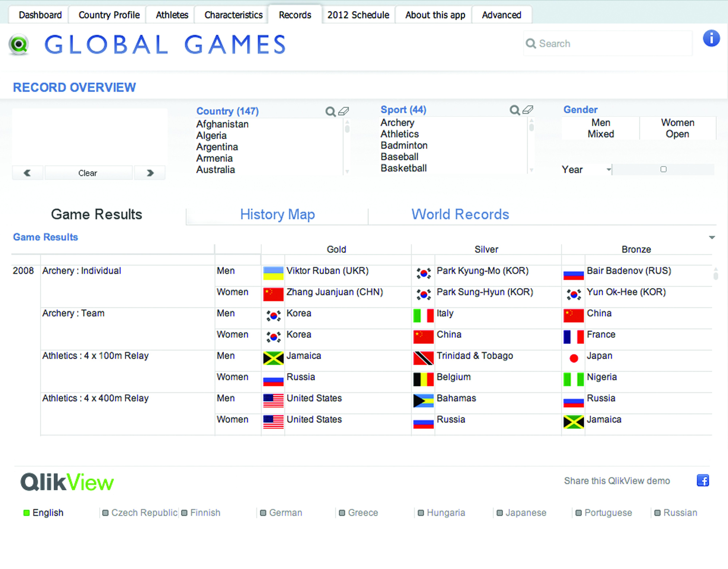Switch to World Records view
This screenshot has width=728, height=569.
coord(460,214)
